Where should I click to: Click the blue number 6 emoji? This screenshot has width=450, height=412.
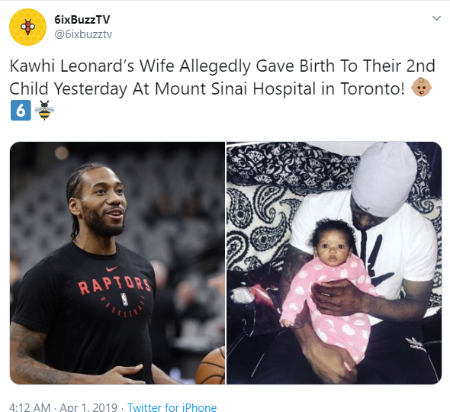(x=21, y=110)
